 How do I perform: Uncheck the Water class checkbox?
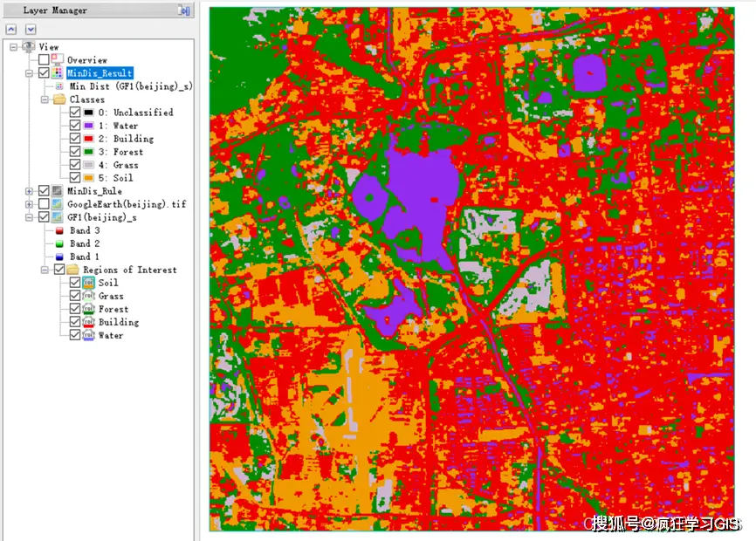coord(75,126)
